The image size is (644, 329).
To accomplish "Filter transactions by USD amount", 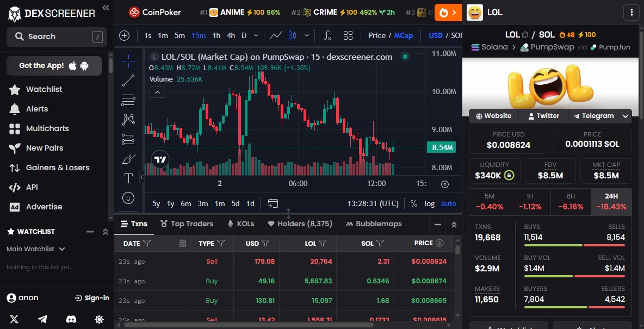I will tap(265, 244).
